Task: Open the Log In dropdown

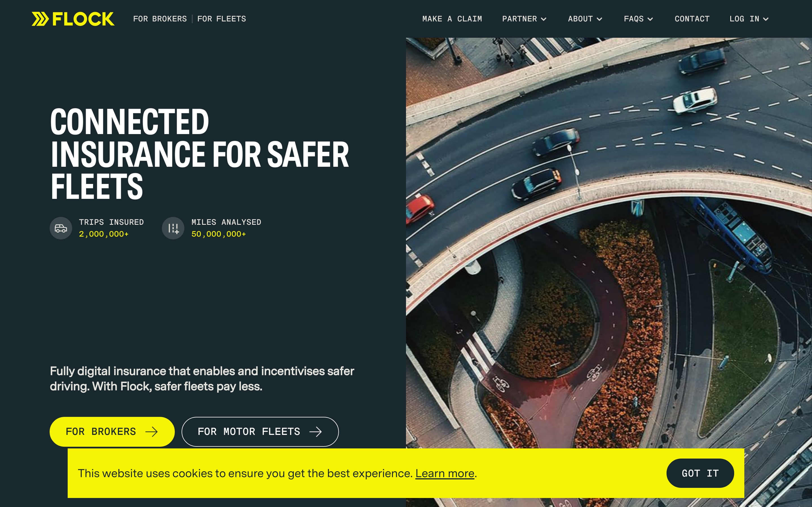Action: [x=749, y=19]
